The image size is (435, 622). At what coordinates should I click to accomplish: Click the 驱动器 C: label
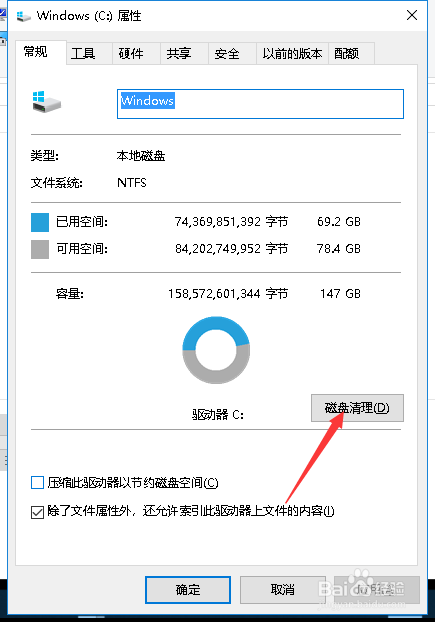pyautogui.click(x=218, y=415)
